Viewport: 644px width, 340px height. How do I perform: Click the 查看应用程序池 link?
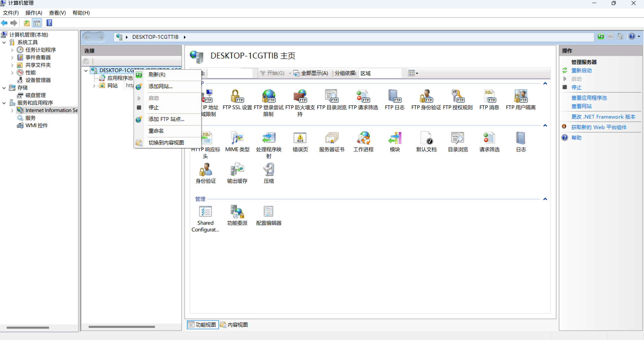pos(589,98)
